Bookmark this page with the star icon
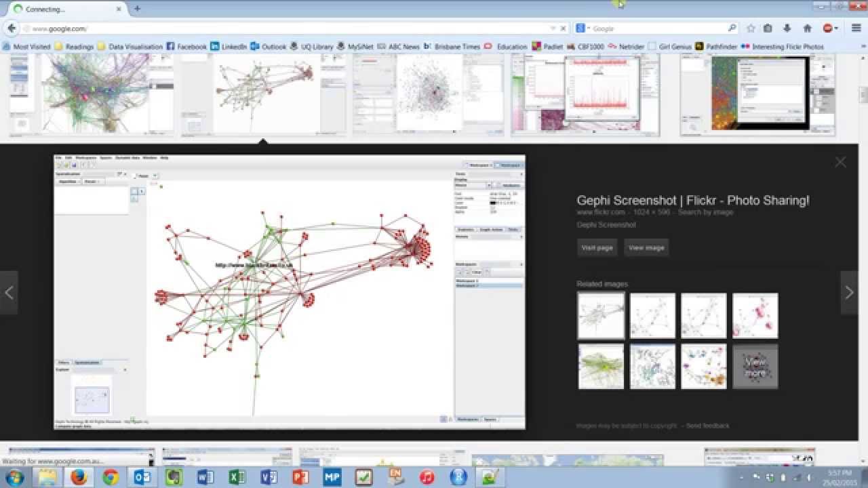 pos(751,28)
